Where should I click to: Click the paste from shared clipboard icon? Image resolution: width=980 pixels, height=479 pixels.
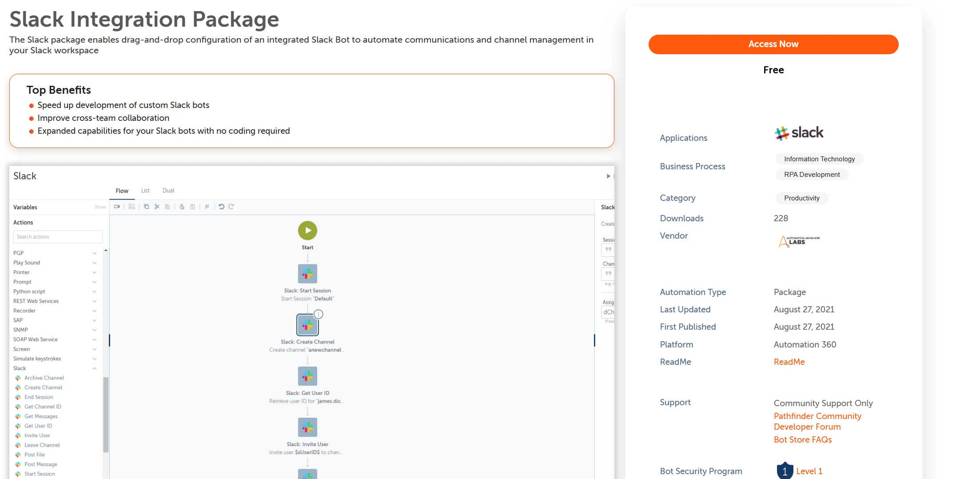pyautogui.click(x=192, y=207)
